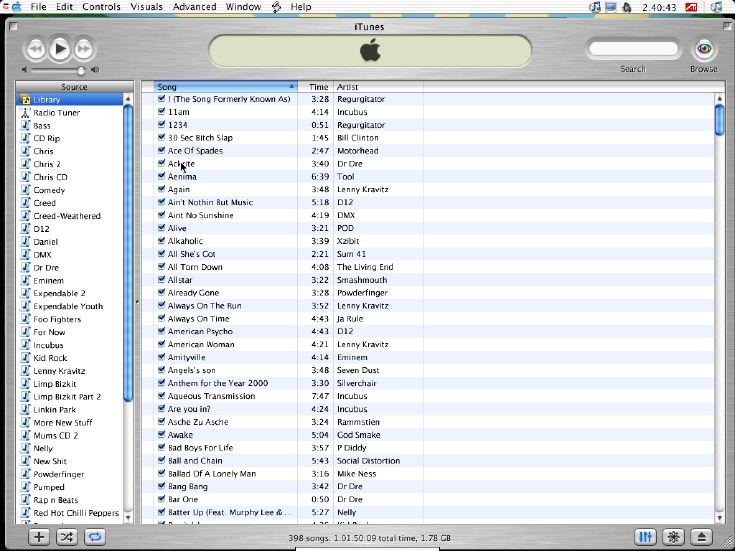Mute using the low volume speaker icon
Image resolution: width=735 pixels, height=551 pixels.
pos(24,70)
